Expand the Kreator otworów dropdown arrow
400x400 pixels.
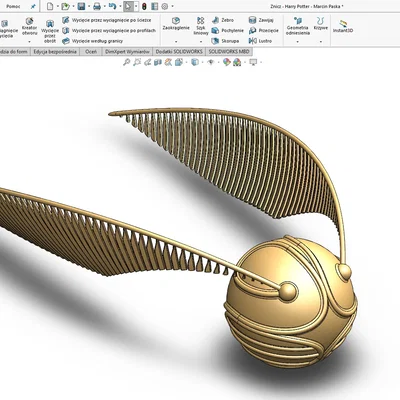30,41
